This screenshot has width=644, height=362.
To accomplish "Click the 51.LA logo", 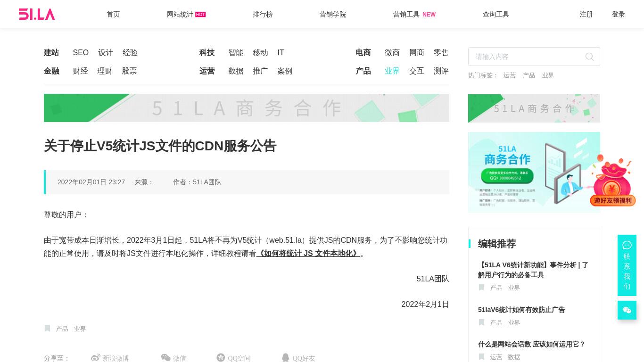I will pos(37,14).
